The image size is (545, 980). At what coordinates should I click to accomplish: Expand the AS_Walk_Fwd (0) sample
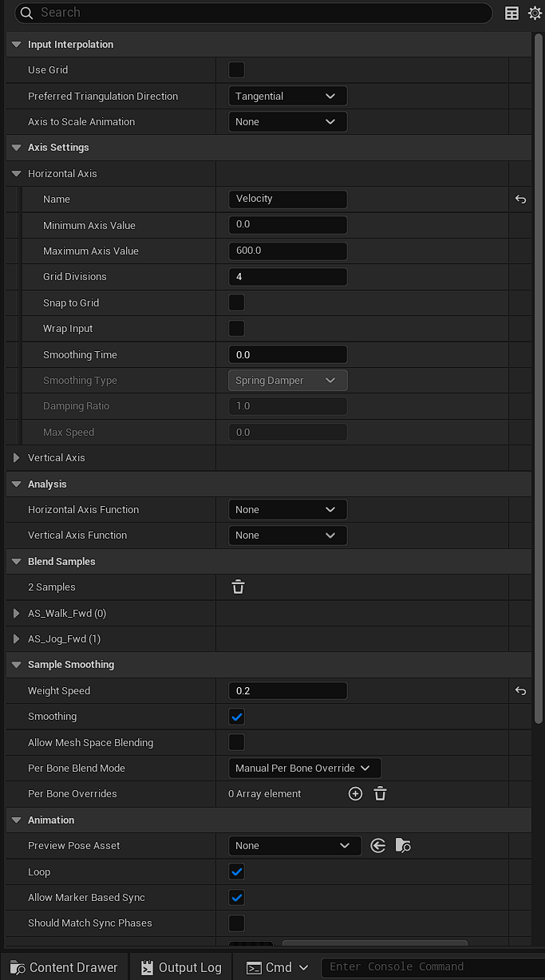[x=16, y=614]
